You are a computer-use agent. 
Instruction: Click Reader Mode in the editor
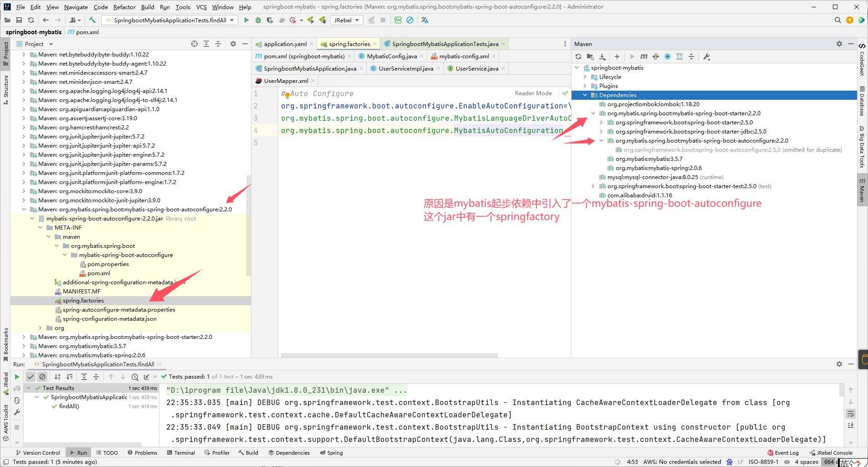click(533, 93)
